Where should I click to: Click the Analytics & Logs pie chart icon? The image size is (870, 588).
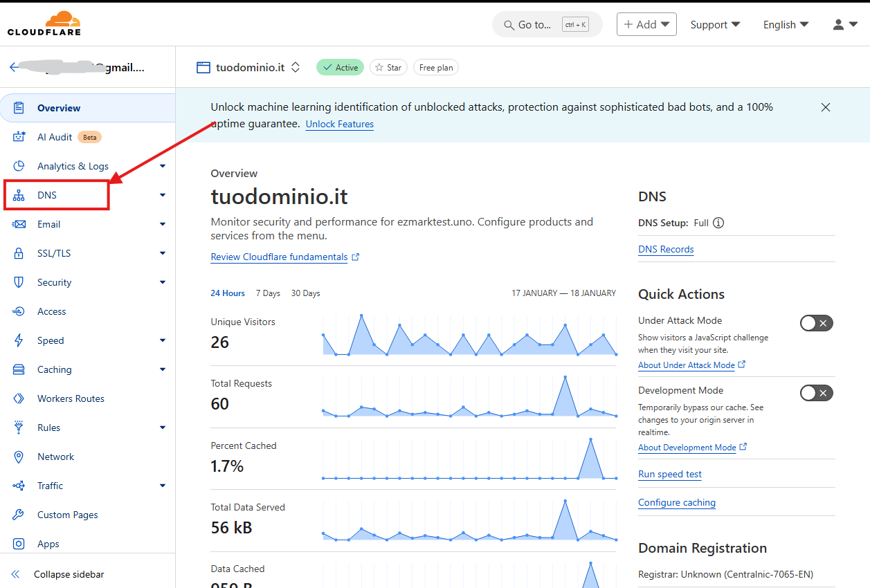coord(19,166)
